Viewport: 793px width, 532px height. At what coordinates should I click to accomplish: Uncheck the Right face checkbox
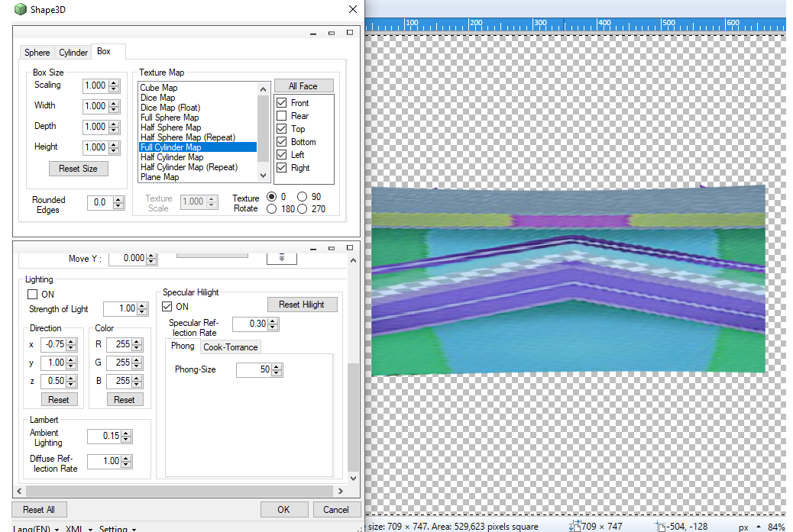tap(282, 168)
